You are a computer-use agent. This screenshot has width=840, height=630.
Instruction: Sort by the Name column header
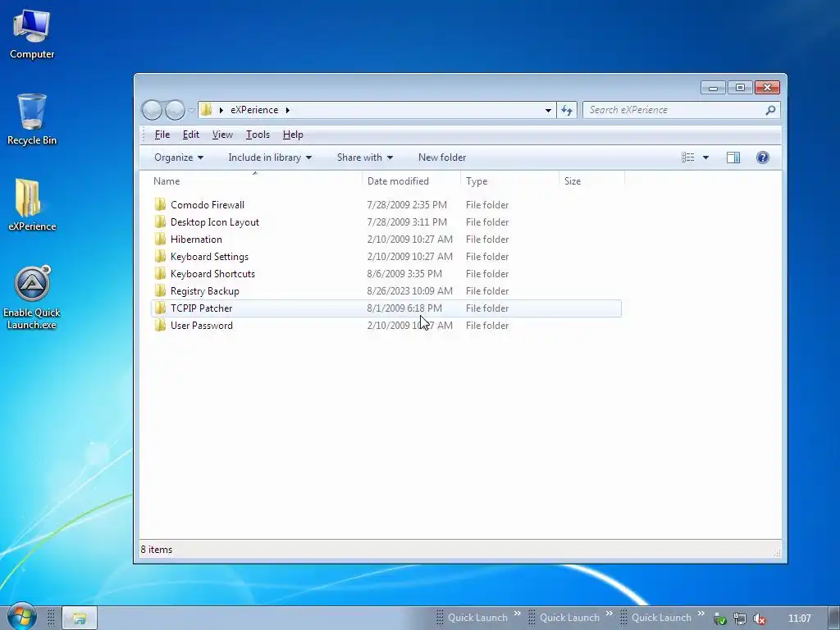pyautogui.click(x=254, y=181)
